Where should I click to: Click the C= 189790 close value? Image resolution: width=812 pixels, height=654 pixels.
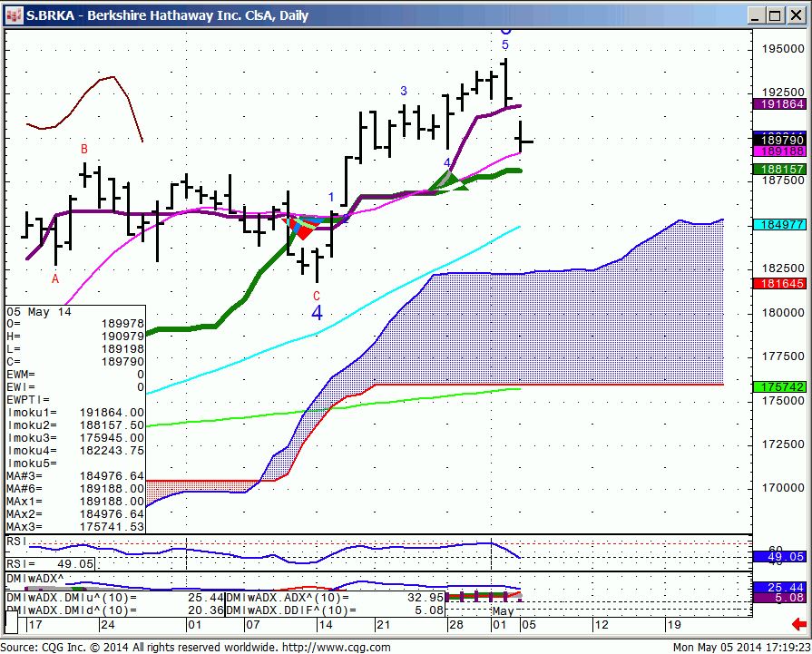pyautogui.click(x=75, y=362)
